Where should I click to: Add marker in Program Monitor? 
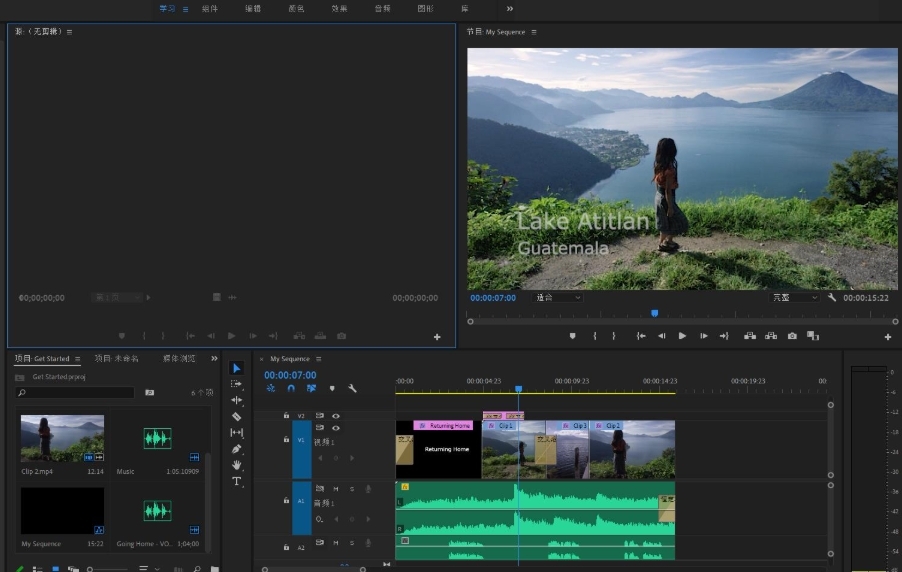pyautogui.click(x=572, y=336)
